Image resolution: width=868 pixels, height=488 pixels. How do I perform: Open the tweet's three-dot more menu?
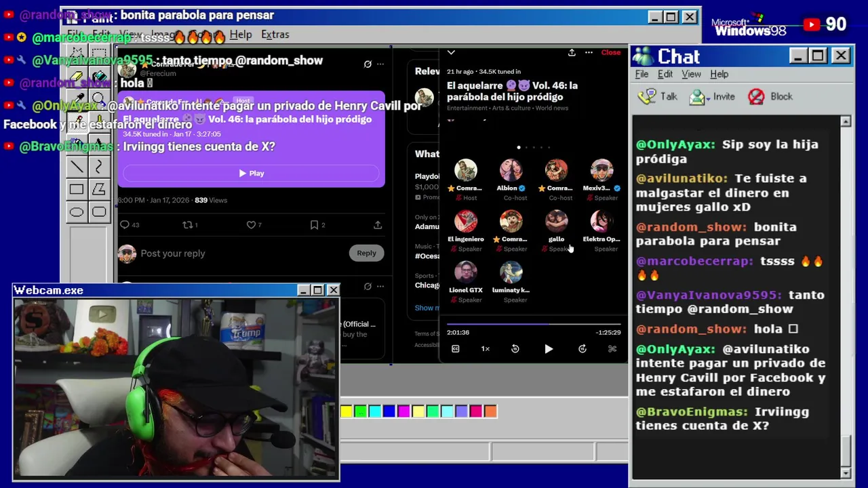tap(380, 64)
